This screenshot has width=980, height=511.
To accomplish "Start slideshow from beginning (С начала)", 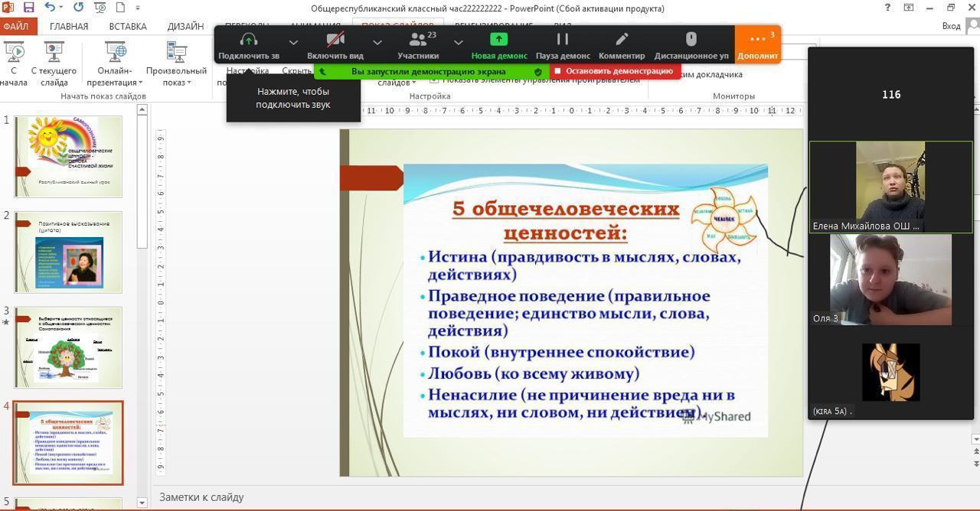I will pyautogui.click(x=14, y=63).
